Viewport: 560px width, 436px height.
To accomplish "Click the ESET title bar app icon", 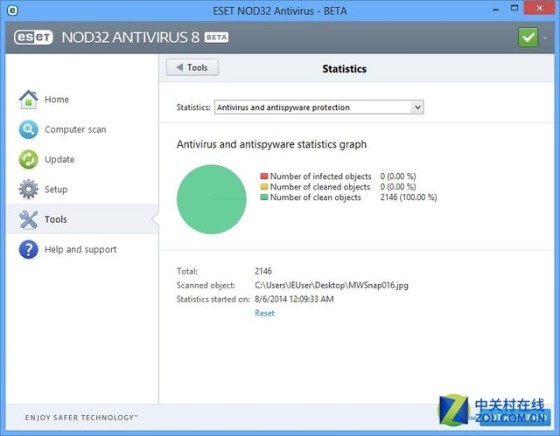I will point(12,10).
